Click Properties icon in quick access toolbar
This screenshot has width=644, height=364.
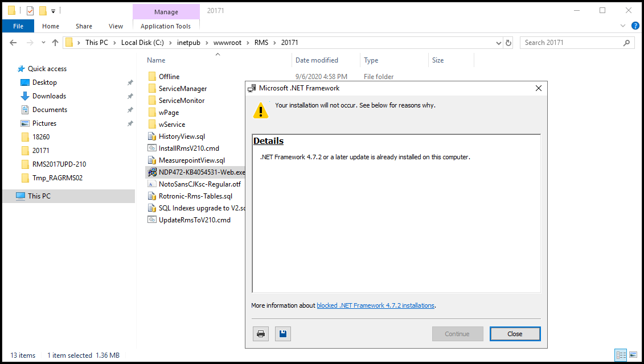point(30,11)
